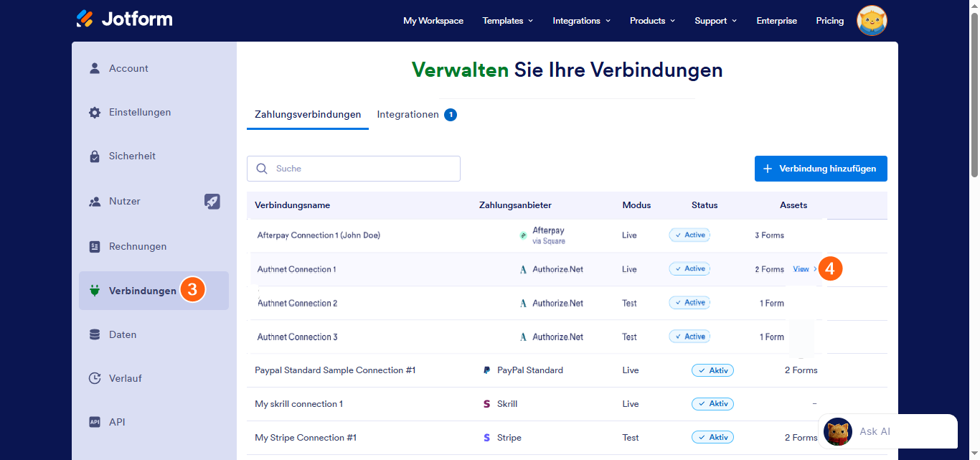This screenshot has height=460, width=980.
Task: Open Rechnungen from the sidebar
Action: pyautogui.click(x=94, y=246)
